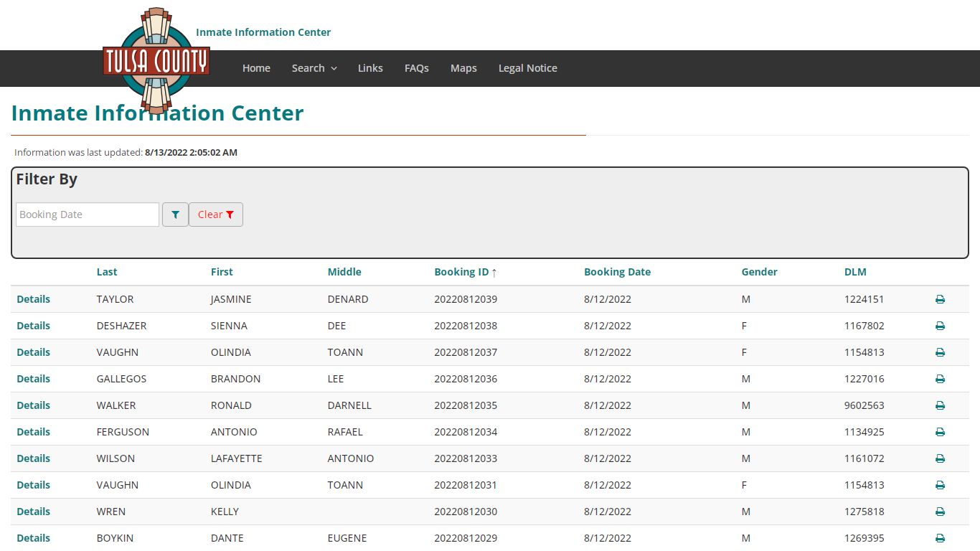
Task: Clear the booking date filter
Action: click(x=216, y=215)
